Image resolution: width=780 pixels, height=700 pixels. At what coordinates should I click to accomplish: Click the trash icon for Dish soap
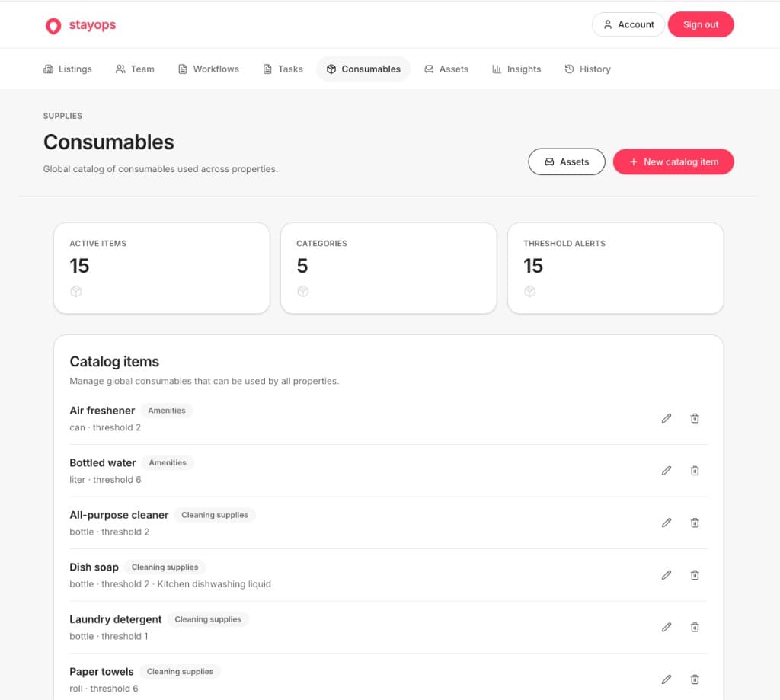coord(695,575)
